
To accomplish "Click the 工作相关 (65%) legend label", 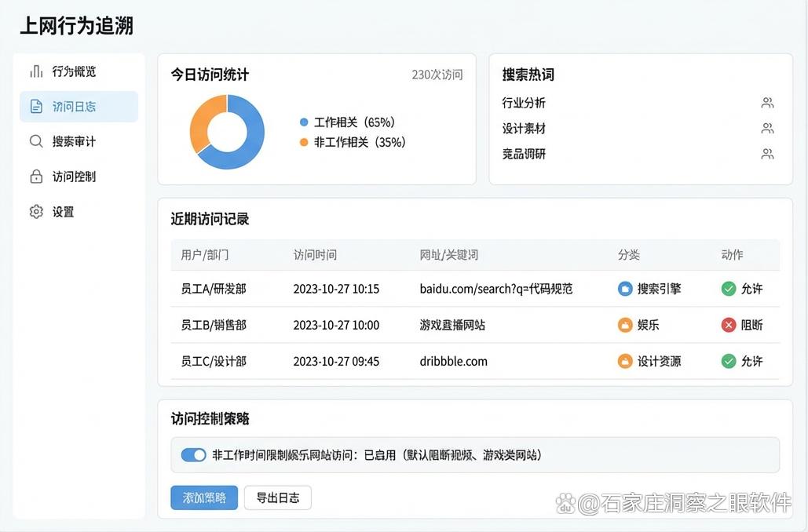I will click(x=355, y=122).
